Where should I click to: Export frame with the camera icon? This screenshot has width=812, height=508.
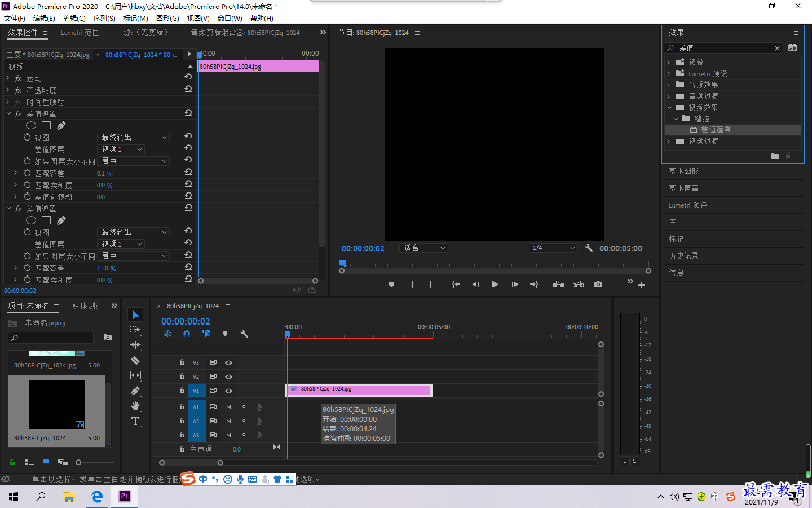(x=598, y=284)
